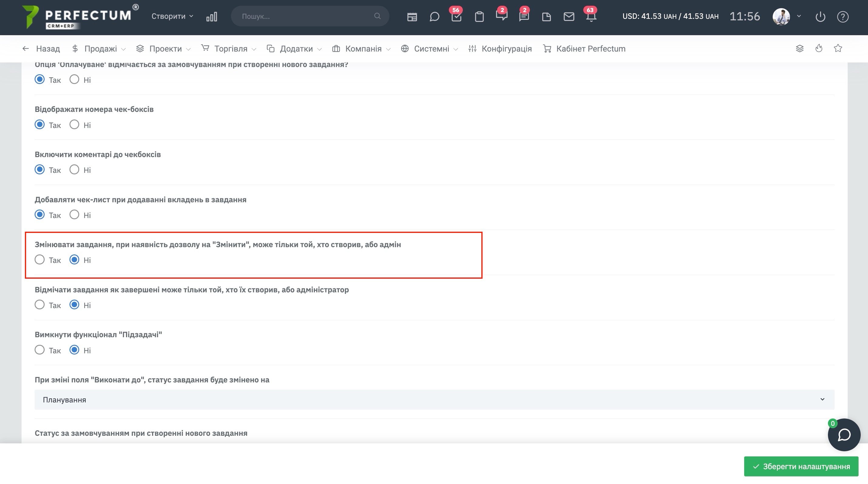
Task: Select Ні for Відмічати завдання як завершені
Action: point(74,304)
